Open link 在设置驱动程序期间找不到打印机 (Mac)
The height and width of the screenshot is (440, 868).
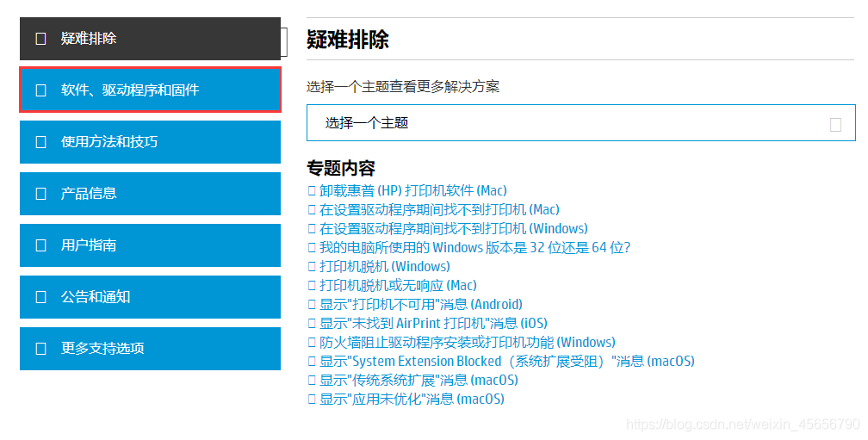439,210
